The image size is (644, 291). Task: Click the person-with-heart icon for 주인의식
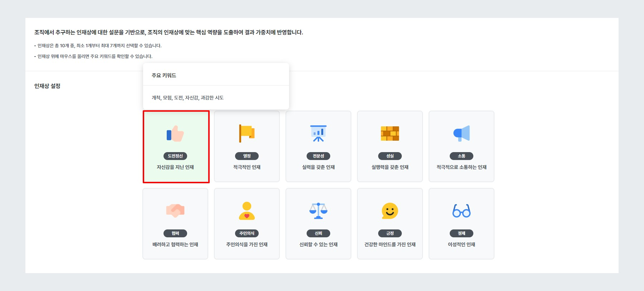(247, 211)
